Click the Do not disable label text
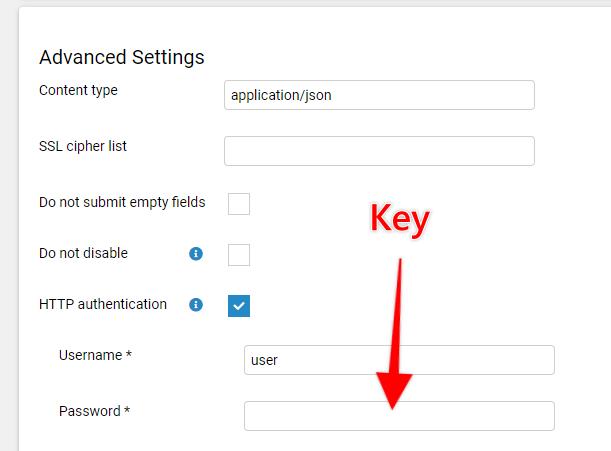This screenshot has height=451, width=611. pos(83,253)
